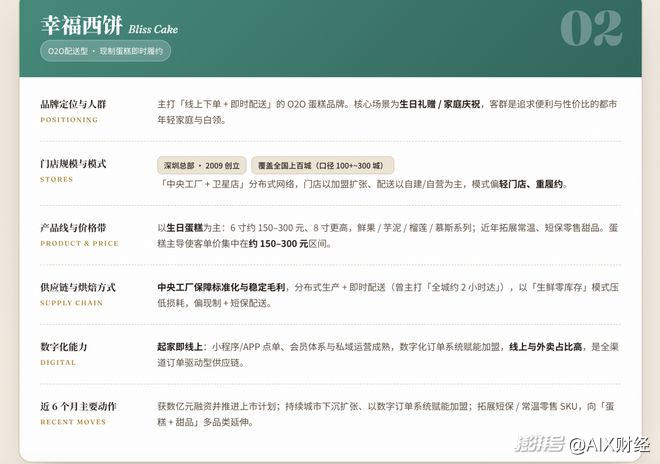Click the bold 线上与外卖占比高 text

546,347
